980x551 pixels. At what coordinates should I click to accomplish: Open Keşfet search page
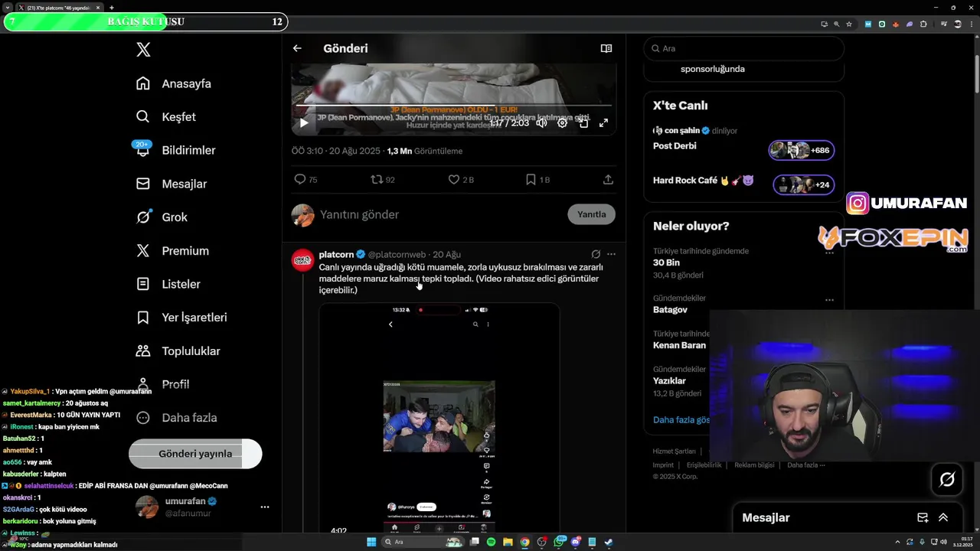click(x=165, y=117)
